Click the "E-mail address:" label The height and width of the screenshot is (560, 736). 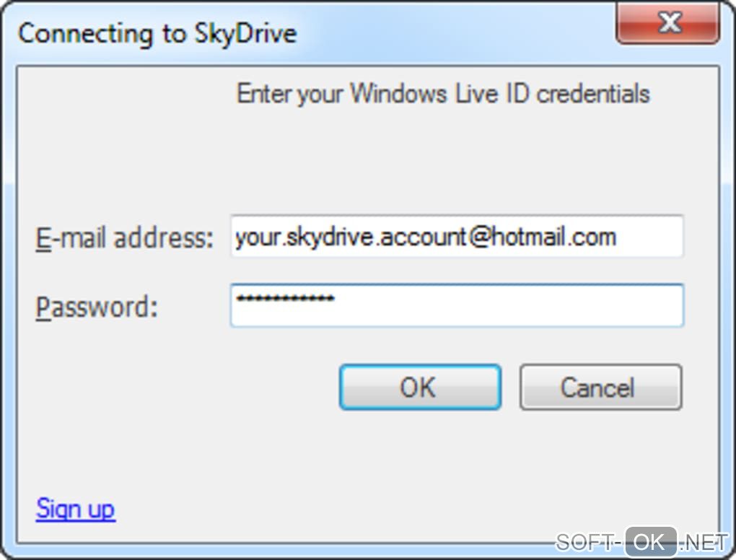pos(124,237)
